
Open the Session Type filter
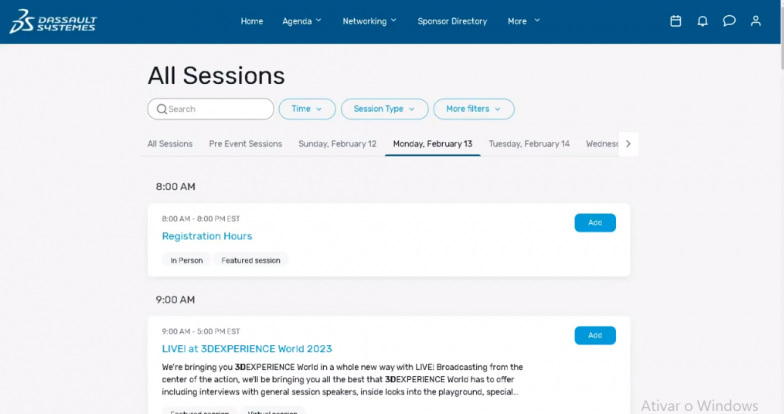(x=384, y=109)
